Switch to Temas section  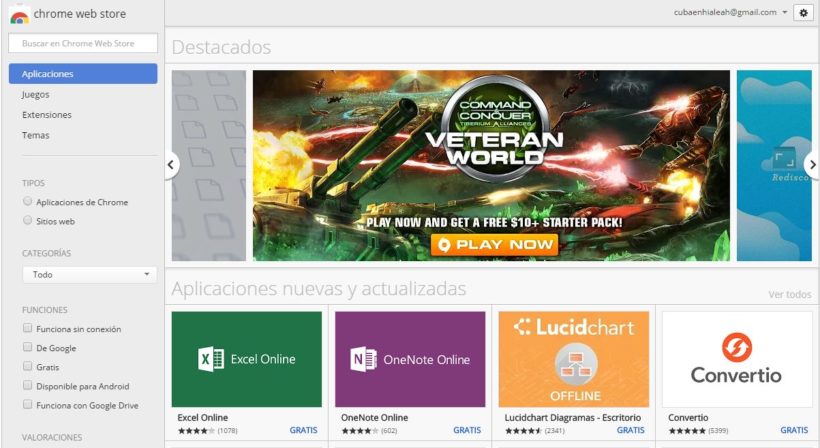36,135
